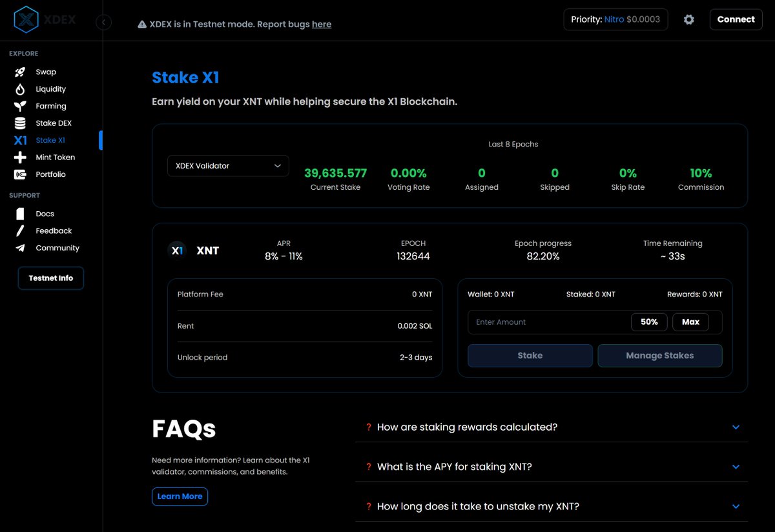Open Community under Support
The width and height of the screenshot is (775, 532).
tap(57, 248)
